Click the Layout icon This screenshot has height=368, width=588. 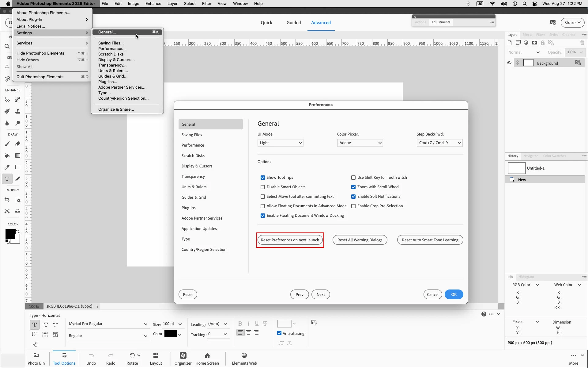[x=156, y=358]
